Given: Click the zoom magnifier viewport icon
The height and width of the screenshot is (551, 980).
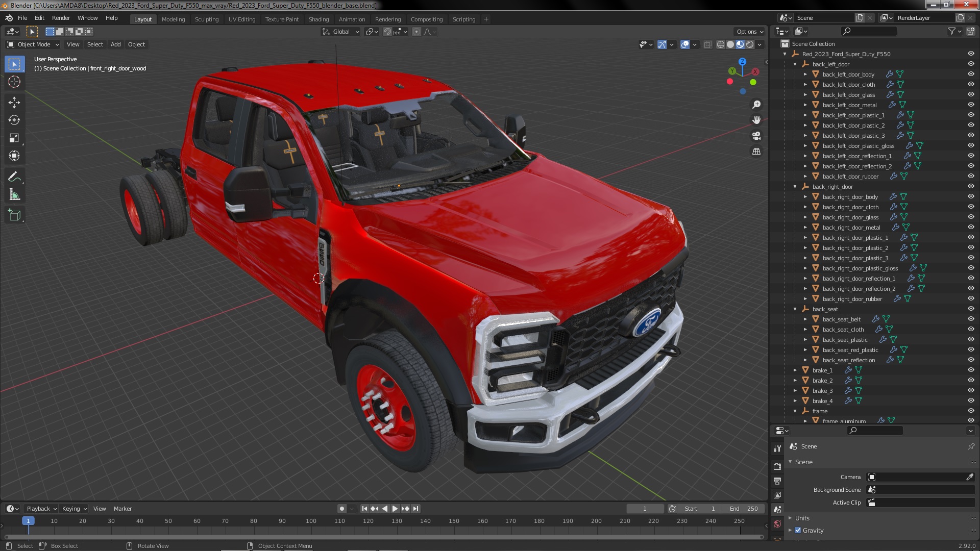Looking at the screenshot, I should point(756,105).
